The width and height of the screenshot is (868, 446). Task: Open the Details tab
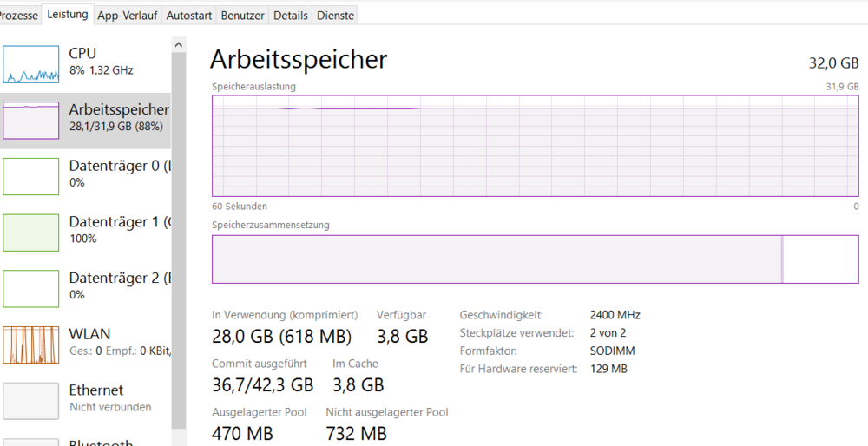tap(291, 16)
